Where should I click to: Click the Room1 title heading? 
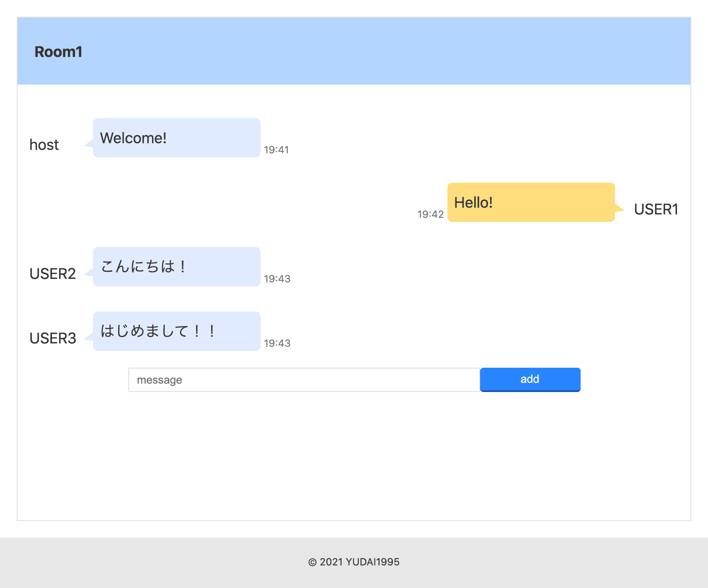(x=58, y=52)
